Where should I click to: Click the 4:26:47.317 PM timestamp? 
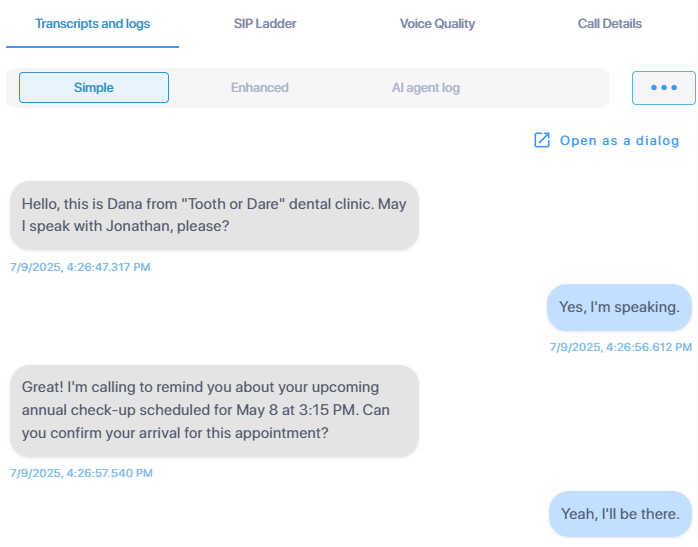point(80,267)
